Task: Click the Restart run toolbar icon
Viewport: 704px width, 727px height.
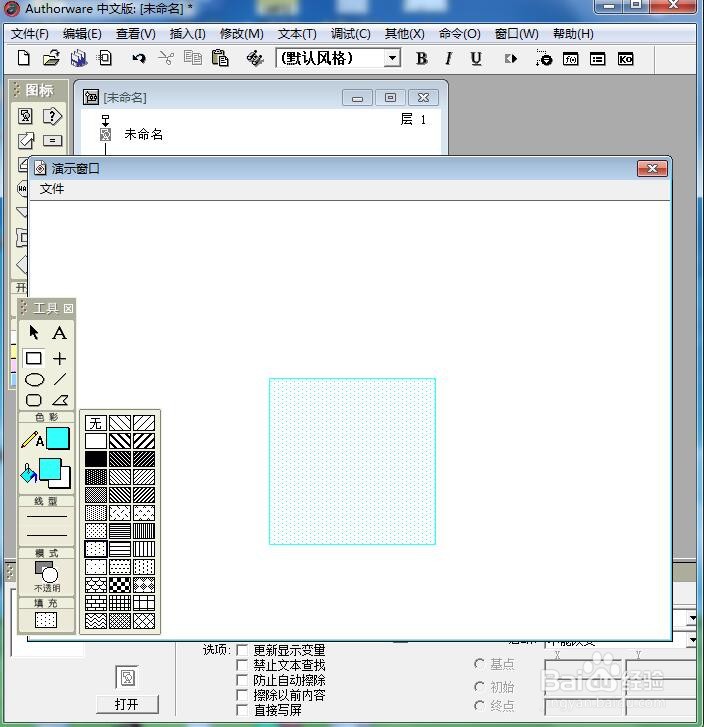Action: 511,59
